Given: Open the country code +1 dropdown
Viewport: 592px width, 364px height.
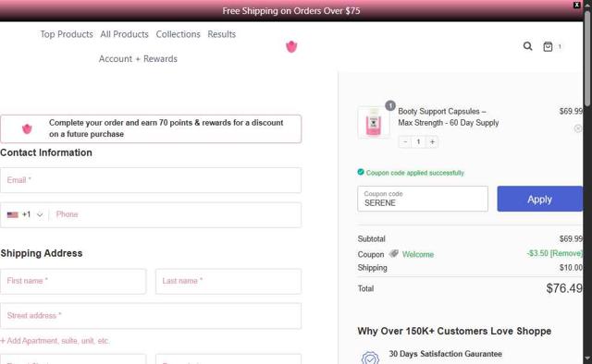Looking at the screenshot, I should click(x=25, y=214).
